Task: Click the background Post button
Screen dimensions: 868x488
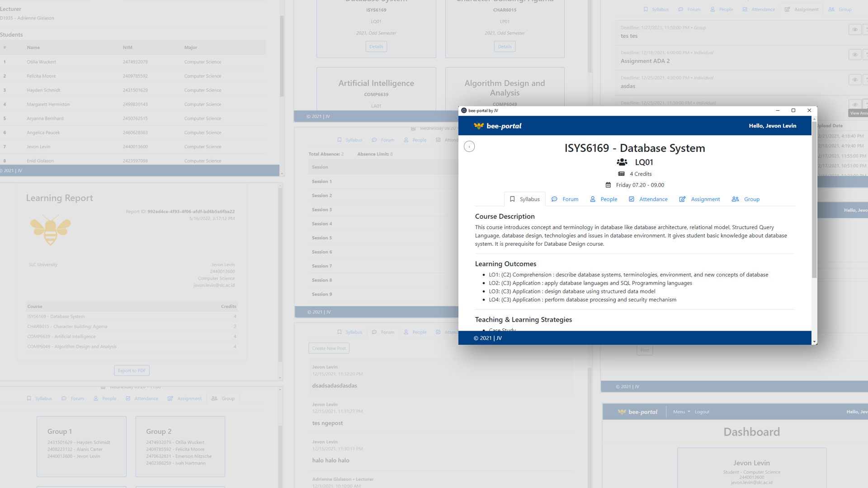Action: 645,350
